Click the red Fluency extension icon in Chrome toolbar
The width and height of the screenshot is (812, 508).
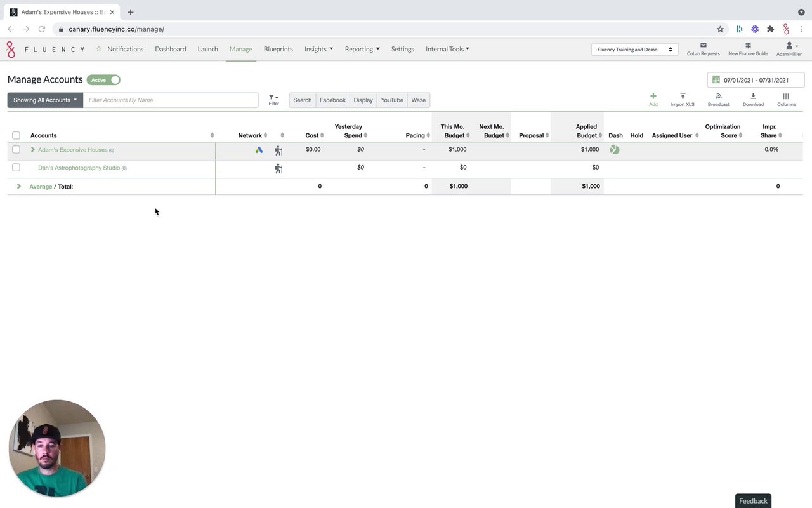pyautogui.click(x=786, y=29)
